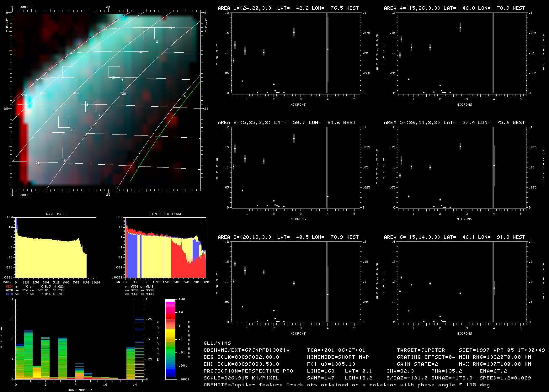This screenshot has height=392, width=549.
Task: Click the area box labeled 4 on image
Action: pos(114,72)
